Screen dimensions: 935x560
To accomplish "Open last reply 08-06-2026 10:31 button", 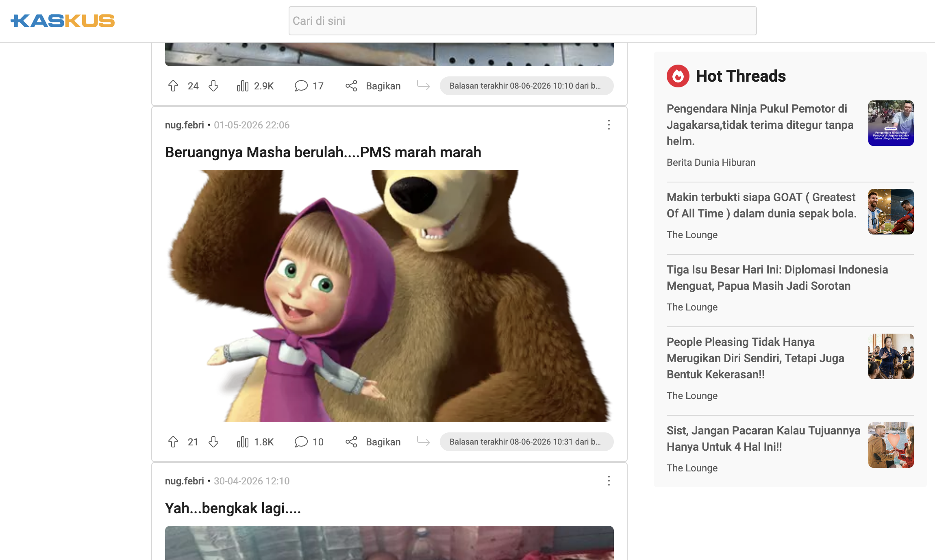I will pos(527,442).
